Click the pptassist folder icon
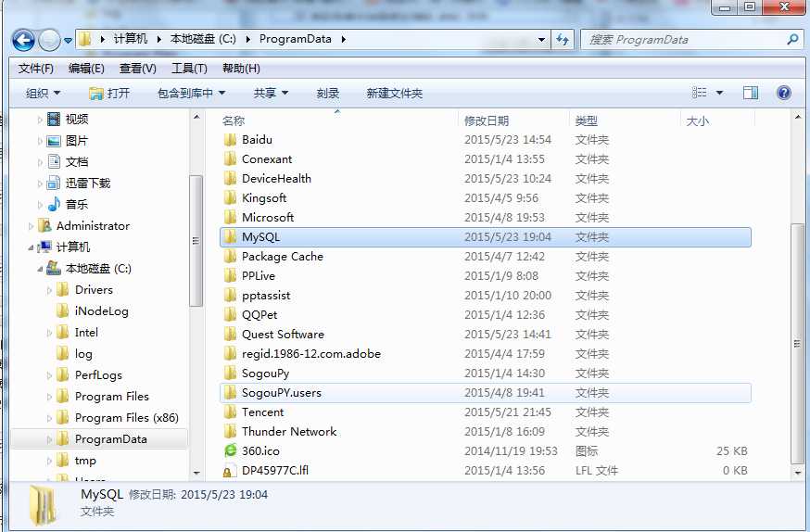810x532 pixels. tap(231, 296)
